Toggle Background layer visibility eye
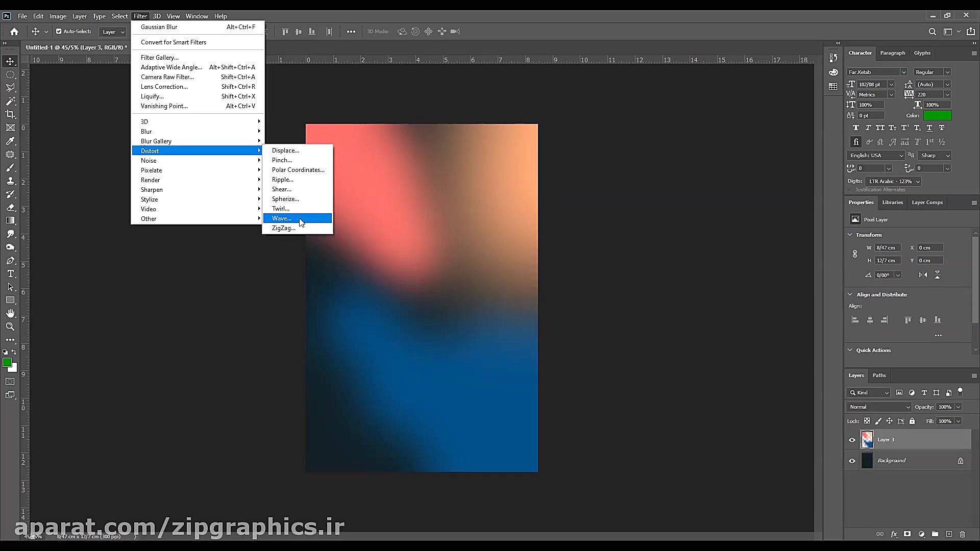980x551 pixels. pos(852,461)
